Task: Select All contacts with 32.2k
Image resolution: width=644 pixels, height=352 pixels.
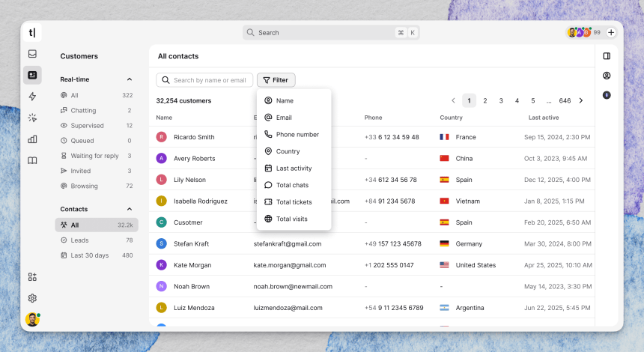Action: (x=97, y=225)
